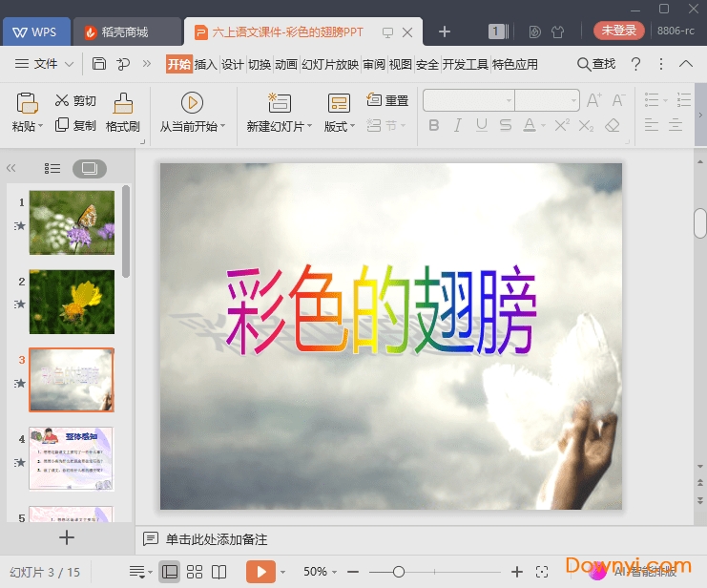Click the fit-to-window icon beside zoom slider

pyautogui.click(x=542, y=572)
